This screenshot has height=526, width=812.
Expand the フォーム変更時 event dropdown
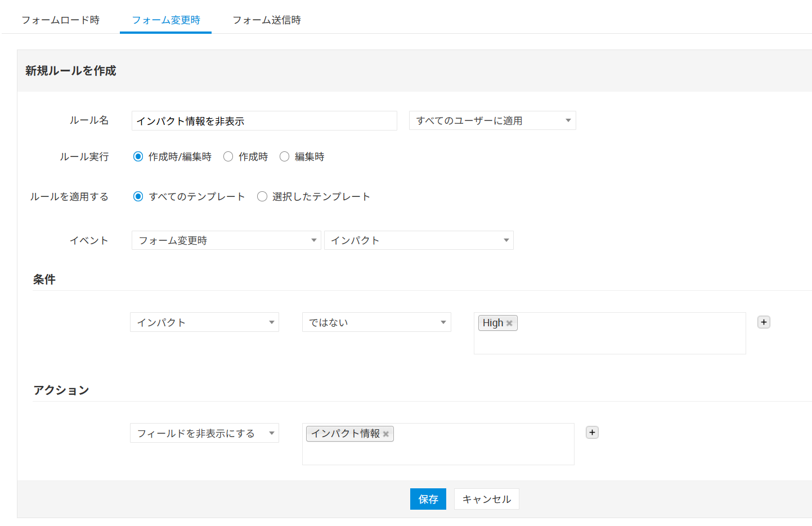(226, 241)
